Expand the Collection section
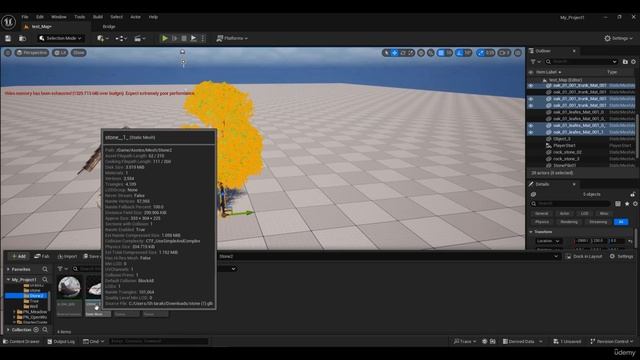Viewport: 640px width, 360px height. pyautogui.click(x=8, y=330)
